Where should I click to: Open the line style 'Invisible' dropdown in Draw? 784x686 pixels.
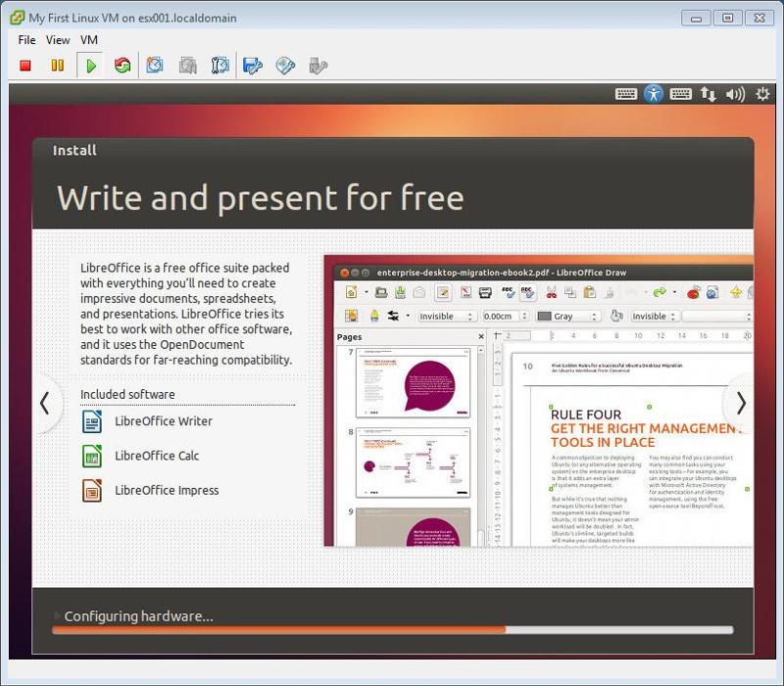pyautogui.click(x=446, y=317)
